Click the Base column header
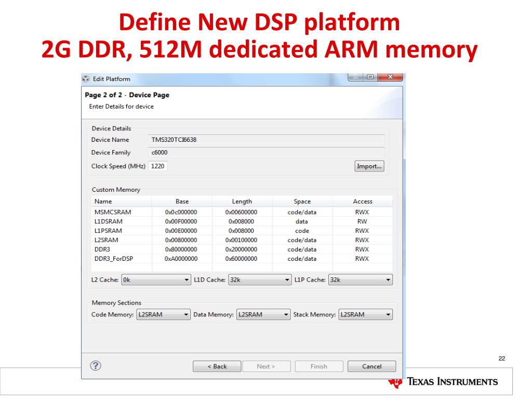The height and width of the screenshot is (399, 532). 182,201
